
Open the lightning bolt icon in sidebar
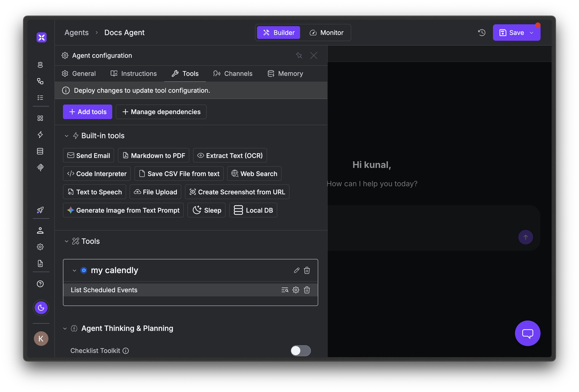pyautogui.click(x=40, y=134)
